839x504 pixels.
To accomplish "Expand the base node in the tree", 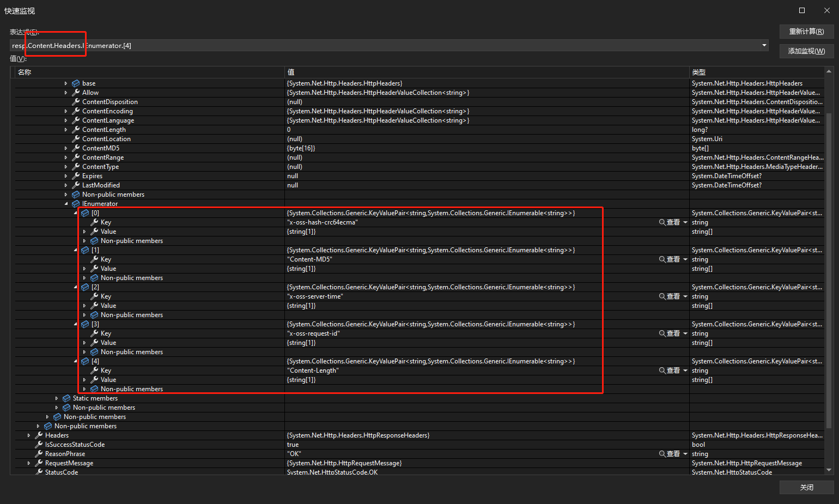I will tap(66, 83).
